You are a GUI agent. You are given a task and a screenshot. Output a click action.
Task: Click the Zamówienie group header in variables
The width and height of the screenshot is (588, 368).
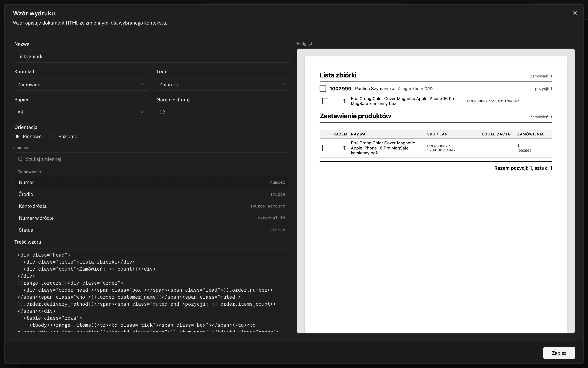pos(29,172)
